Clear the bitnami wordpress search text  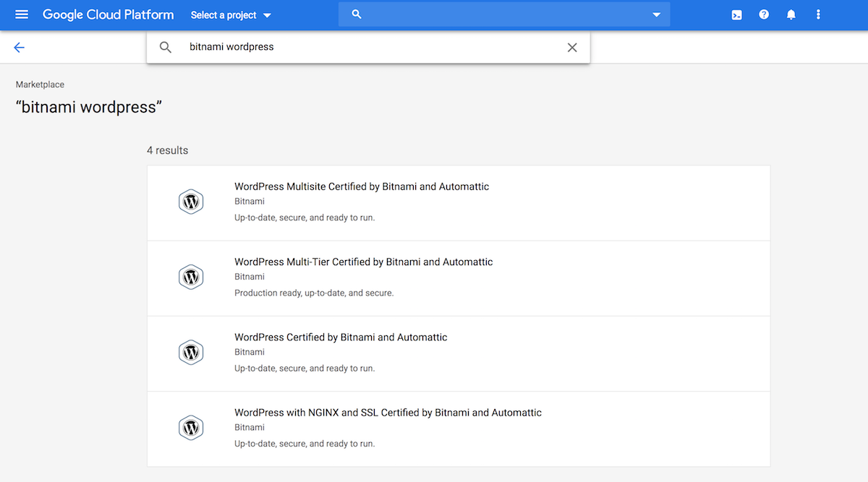click(572, 47)
